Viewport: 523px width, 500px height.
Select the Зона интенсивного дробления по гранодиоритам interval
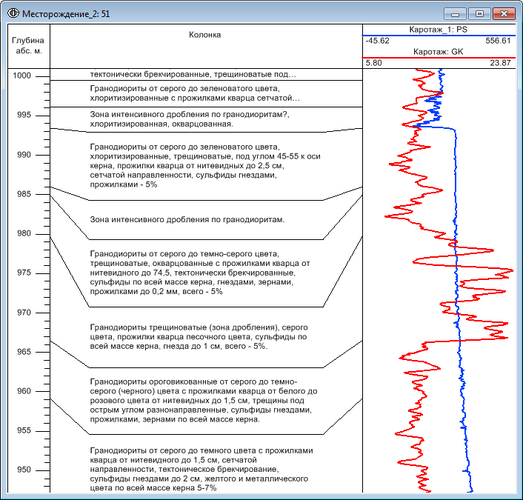[187, 219]
